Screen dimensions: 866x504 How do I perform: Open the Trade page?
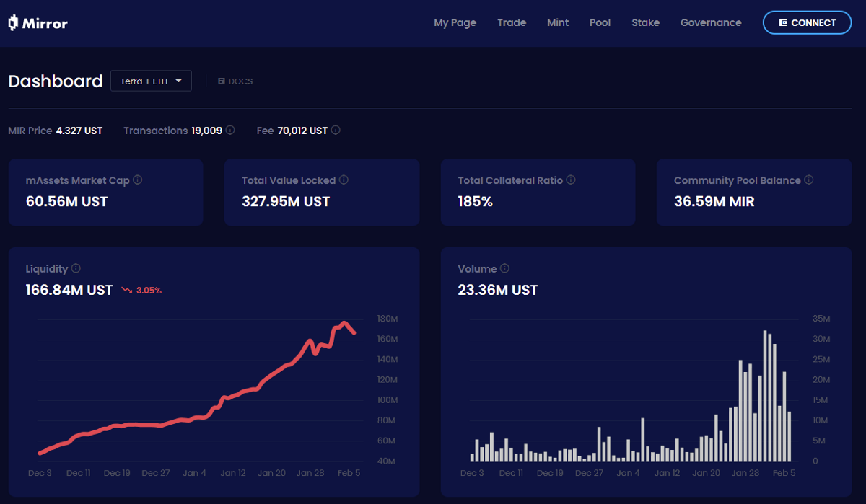pyautogui.click(x=512, y=23)
